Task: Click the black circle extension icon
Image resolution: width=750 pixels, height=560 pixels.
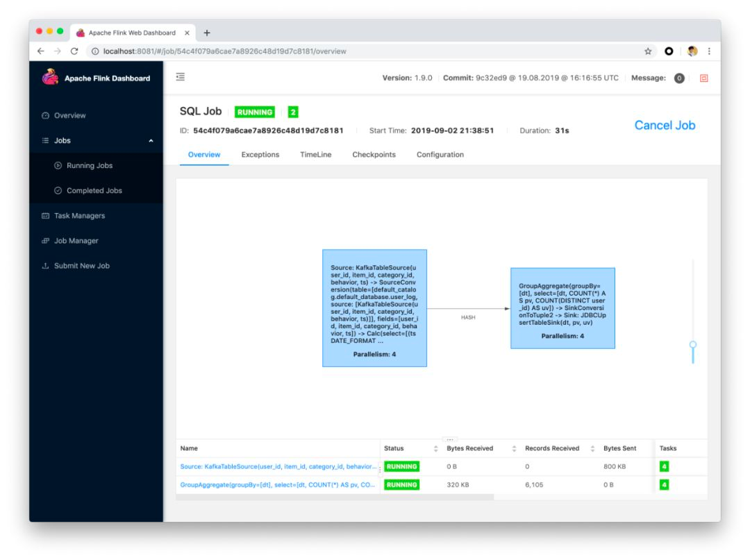Action: tap(669, 51)
